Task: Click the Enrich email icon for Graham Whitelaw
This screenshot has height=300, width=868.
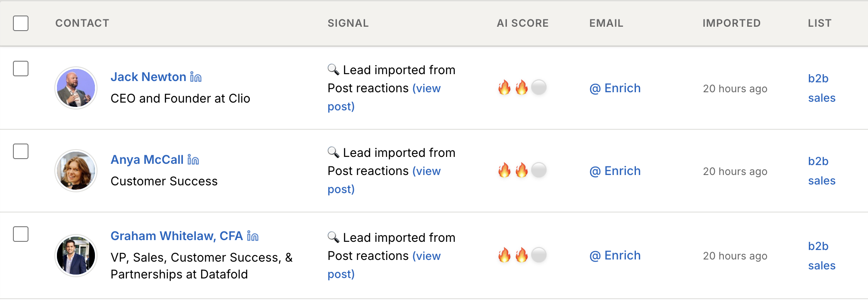Action: tap(616, 255)
